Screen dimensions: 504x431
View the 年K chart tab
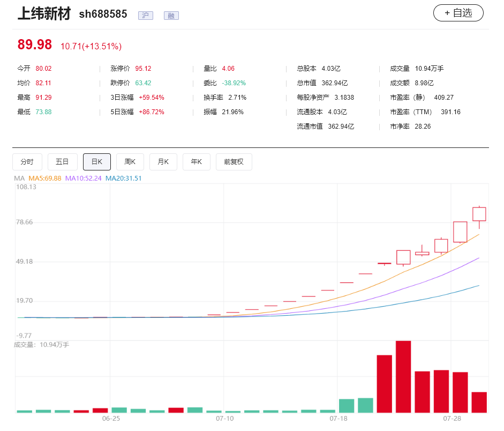pos(197,162)
